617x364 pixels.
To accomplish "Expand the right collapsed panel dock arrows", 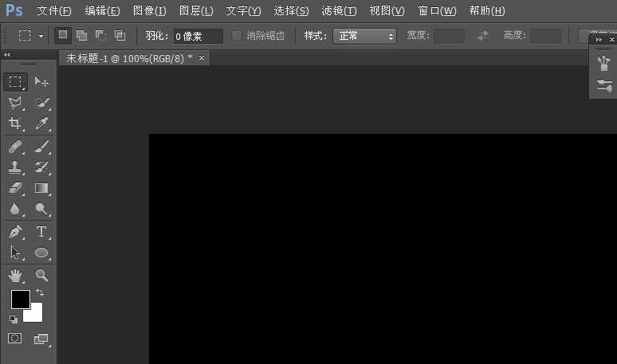I will tap(599, 40).
